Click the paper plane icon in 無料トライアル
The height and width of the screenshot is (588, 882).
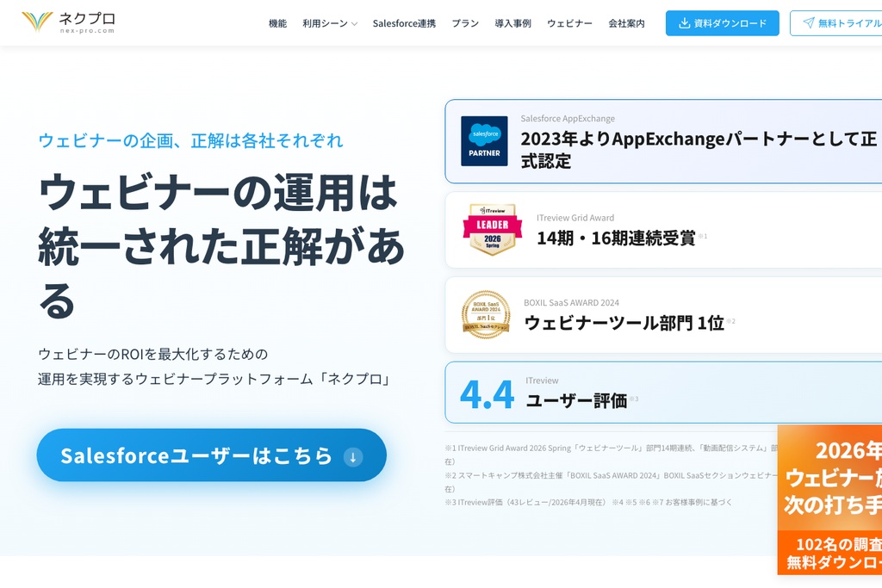tap(808, 23)
